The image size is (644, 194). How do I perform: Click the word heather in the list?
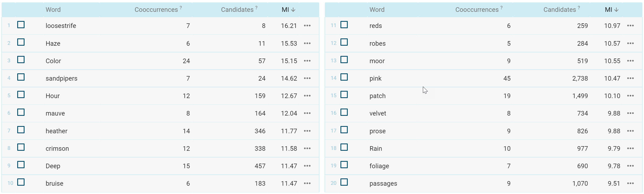tap(57, 131)
